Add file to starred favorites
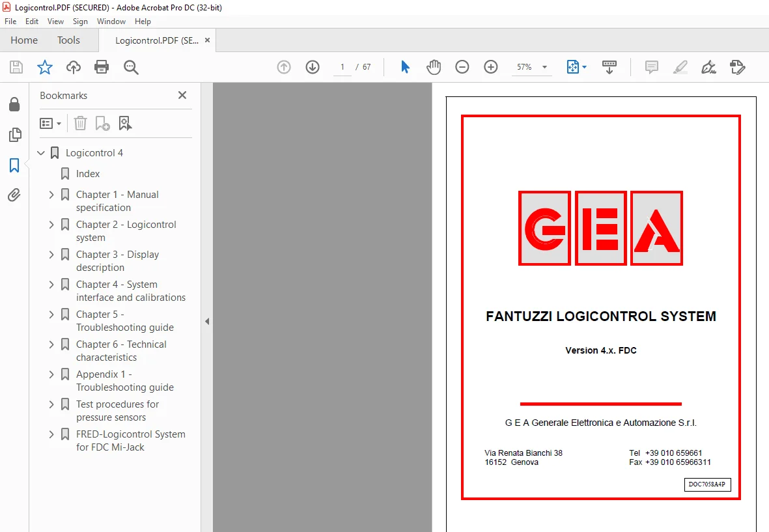This screenshot has width=769, height=532. click(x=45, y=66)
